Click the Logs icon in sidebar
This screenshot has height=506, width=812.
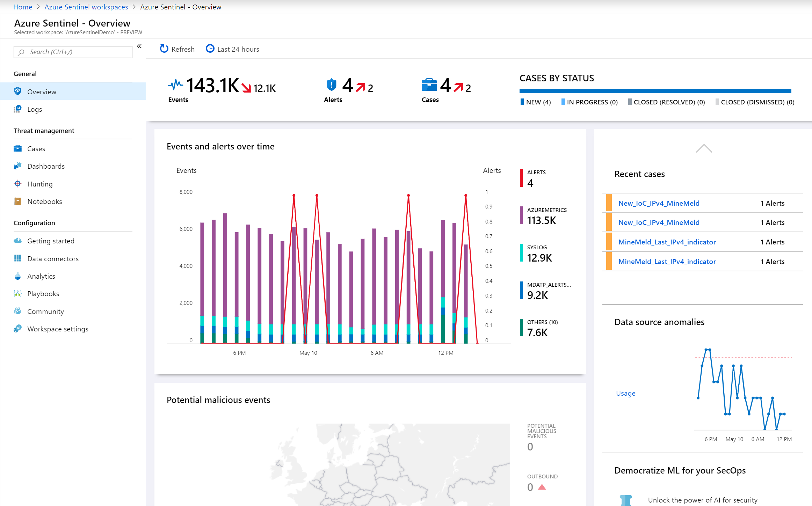coord(17,109)
